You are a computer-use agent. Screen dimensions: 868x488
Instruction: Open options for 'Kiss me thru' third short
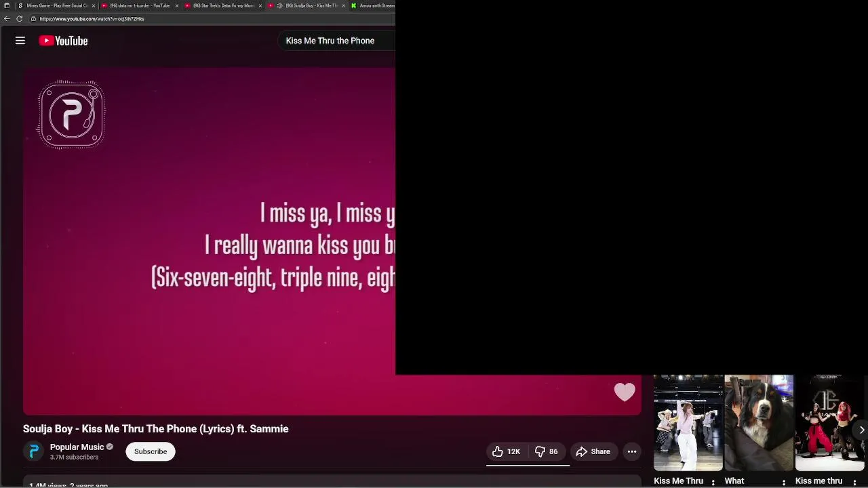pos(854,483)
